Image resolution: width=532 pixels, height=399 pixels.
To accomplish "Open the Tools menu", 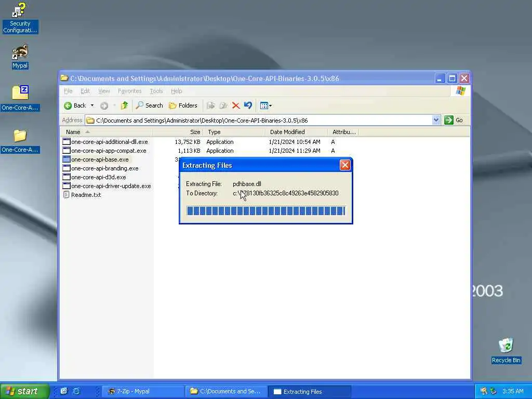I will coord(156,91).
